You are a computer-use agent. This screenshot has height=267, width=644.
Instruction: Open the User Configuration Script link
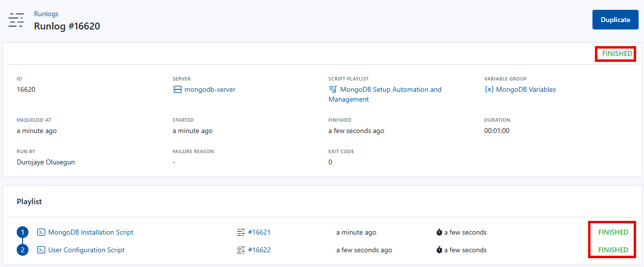[x=86, y=250]
